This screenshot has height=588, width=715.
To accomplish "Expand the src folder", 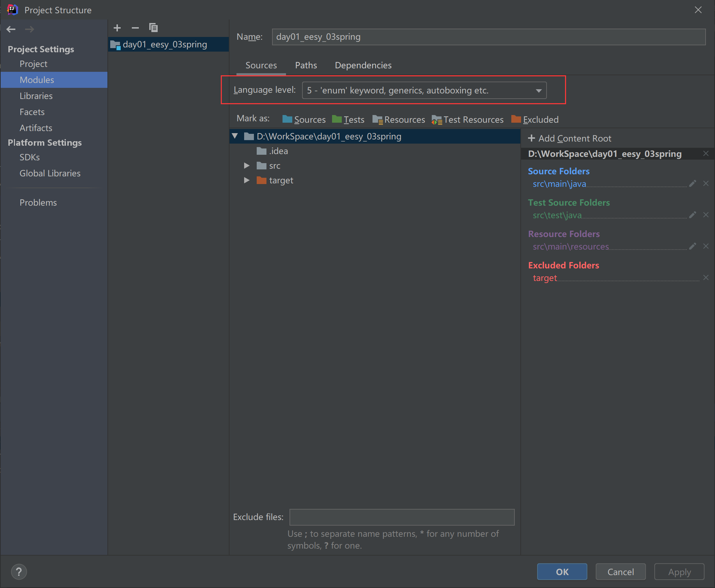I will tap(247, 166).
